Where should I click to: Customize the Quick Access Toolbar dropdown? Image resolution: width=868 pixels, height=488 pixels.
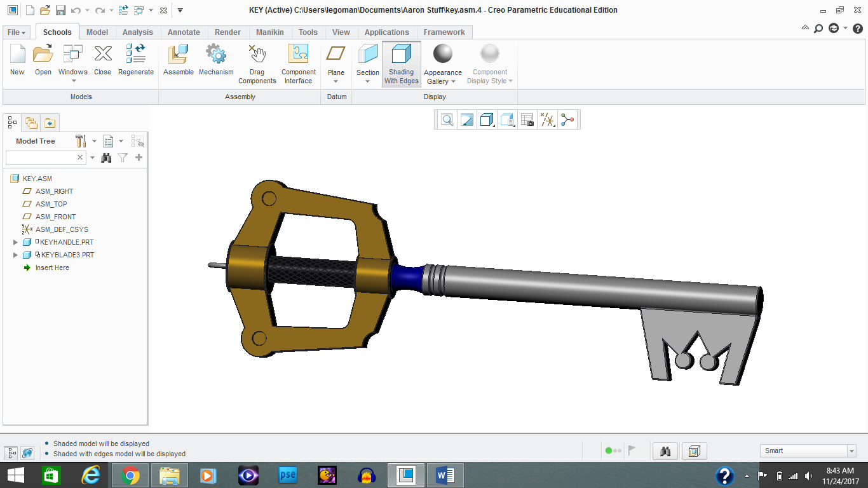click(x=180, y=10)
